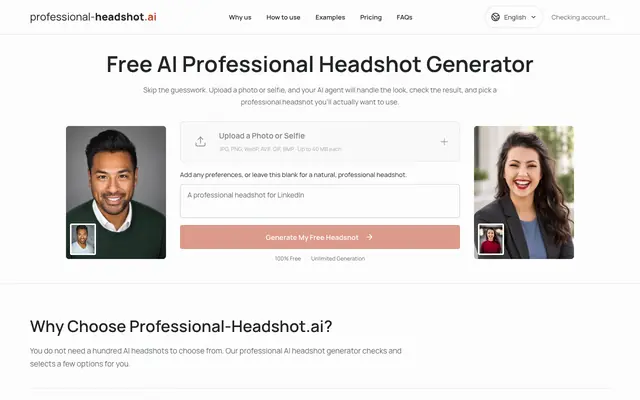The height and width of the screenshot is (400, 640).
Task: Go to How to use section
Action: click(283, 18)
